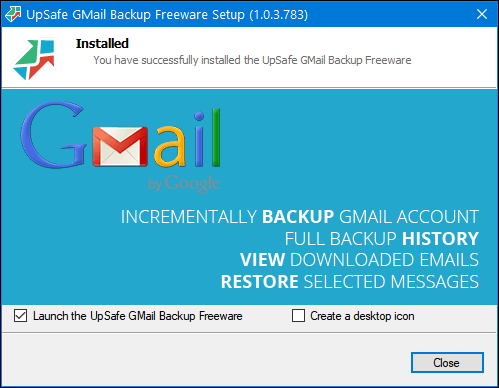The image size is (499, 388).
Task: Click the UpSafe logo in the header
Action: click(34, 59)
